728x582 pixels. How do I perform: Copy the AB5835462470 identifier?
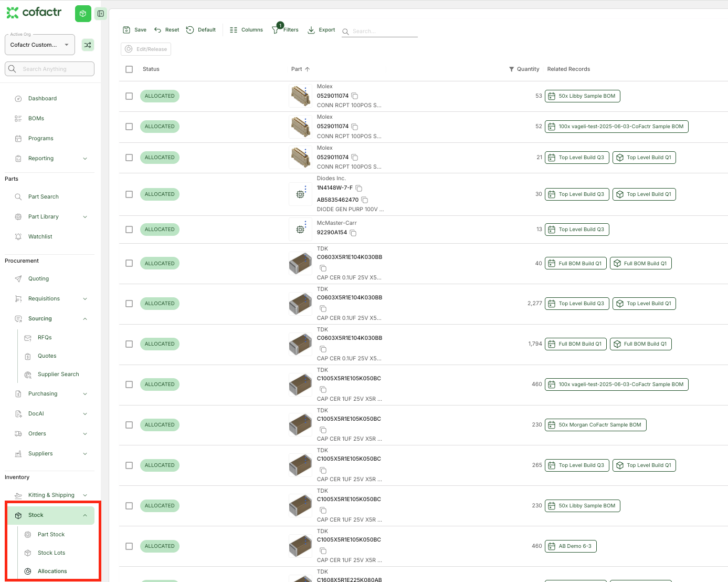(365, 200)
